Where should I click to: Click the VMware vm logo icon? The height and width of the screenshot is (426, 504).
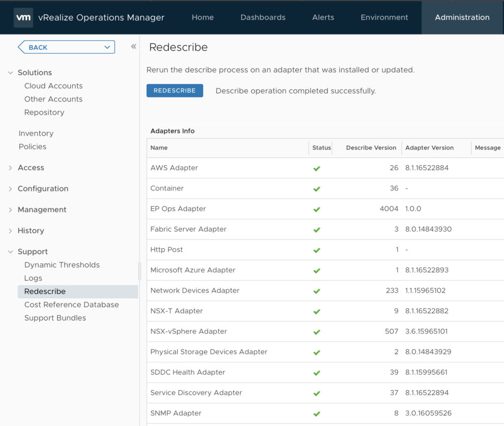tap(23, 17)
